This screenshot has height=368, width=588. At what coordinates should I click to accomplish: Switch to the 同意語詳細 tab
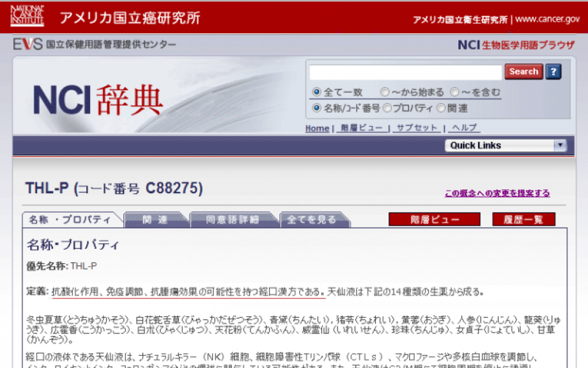[x=233, y=220]
